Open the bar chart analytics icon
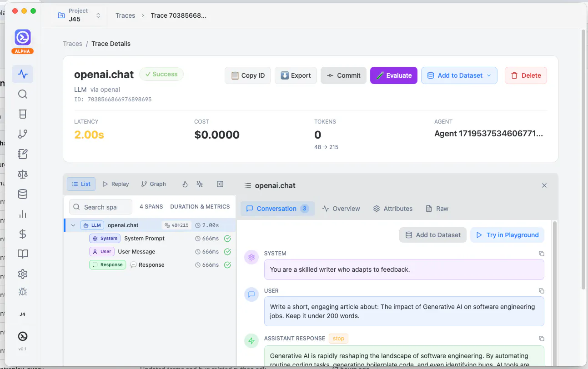Image resolution: width=588 pixels, height=369 pixels. [23, 214]
